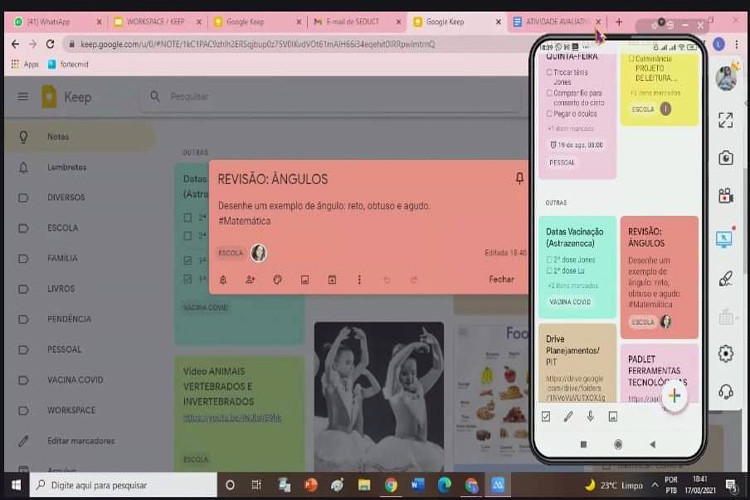
Task: Tick 2ª dose Jones checkbox on phone
Action: coord(549,260)
